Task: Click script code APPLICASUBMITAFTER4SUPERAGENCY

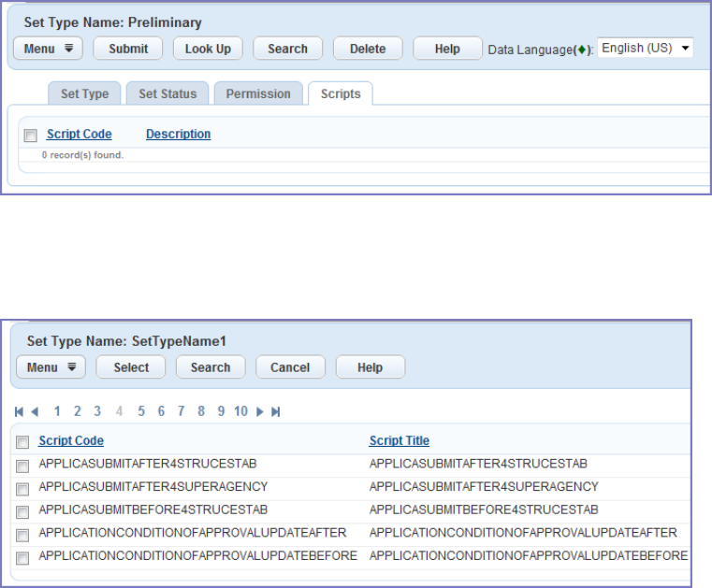Action: 153,486
